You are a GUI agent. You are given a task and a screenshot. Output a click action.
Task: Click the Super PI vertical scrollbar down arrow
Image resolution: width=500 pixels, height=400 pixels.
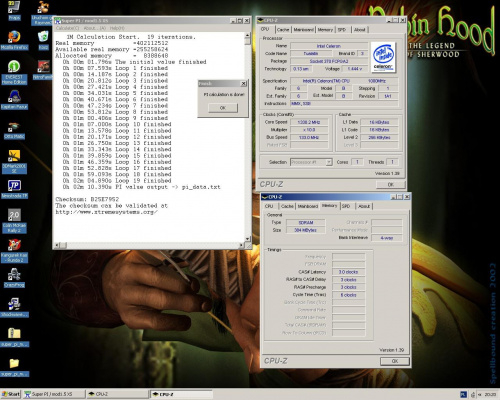247,239
